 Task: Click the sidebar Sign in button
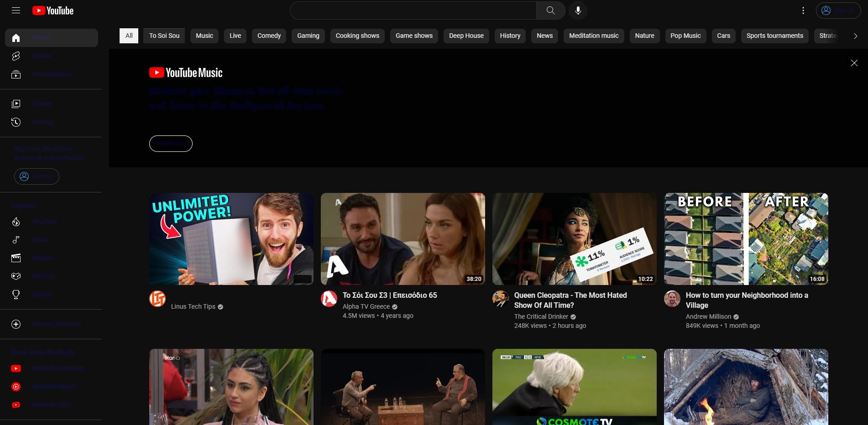pyautogui.click(x=37, y=176)
